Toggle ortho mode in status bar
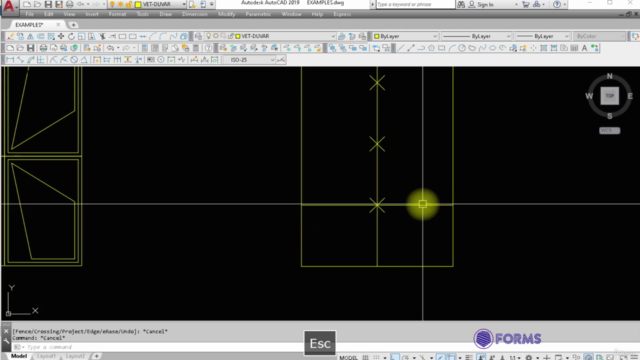This screenshot has height=360, width=640. [x=394, y=357]
